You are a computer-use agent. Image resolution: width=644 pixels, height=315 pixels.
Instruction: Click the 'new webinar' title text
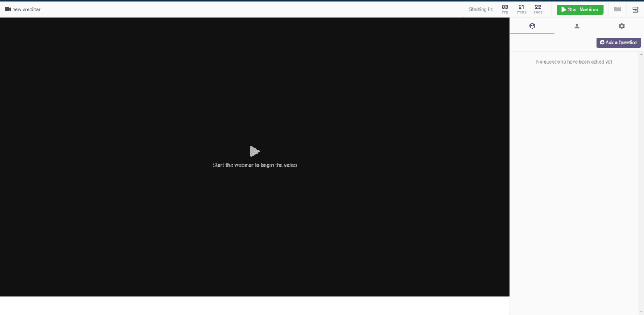[x=26, y=9]
